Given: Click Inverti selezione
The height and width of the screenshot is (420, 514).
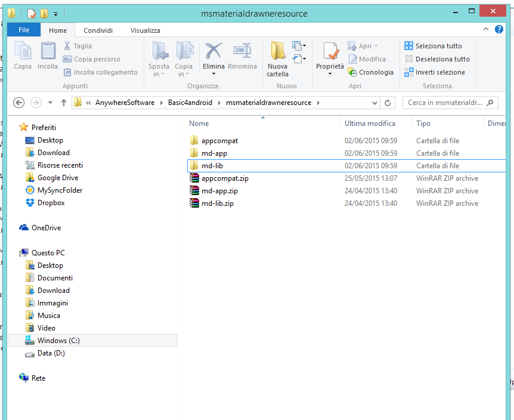Looking at the screenshot, I should [x=435, y=72].
